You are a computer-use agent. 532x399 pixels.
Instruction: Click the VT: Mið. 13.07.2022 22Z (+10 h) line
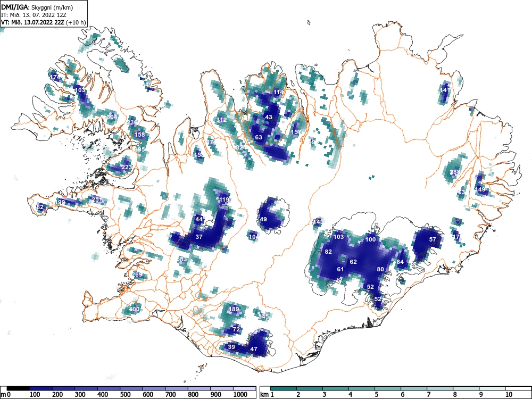pyautogui.click(x=44, y=22)
